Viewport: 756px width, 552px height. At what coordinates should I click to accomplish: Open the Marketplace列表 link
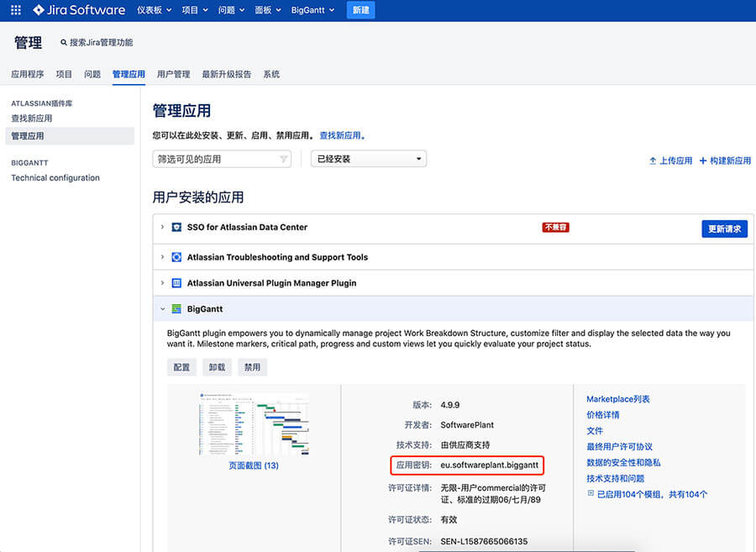click(618, 399)
